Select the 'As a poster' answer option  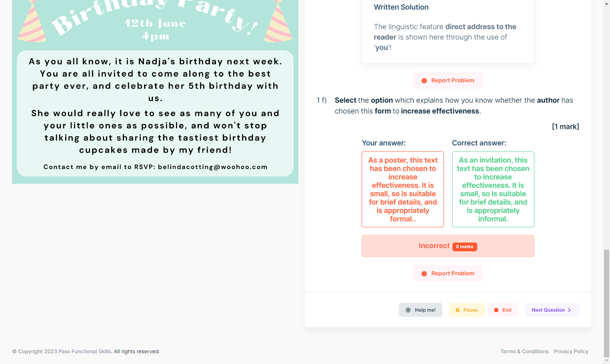[403, 189]
